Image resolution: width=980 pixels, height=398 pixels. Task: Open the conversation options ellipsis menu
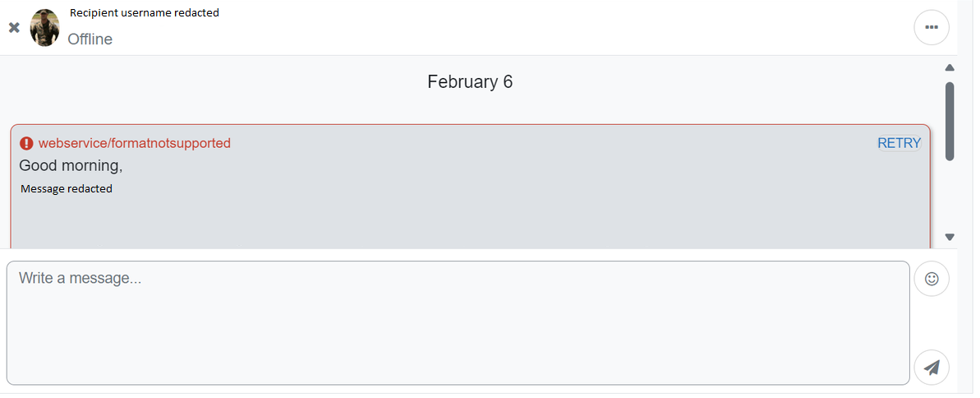[x=932, y=27]
